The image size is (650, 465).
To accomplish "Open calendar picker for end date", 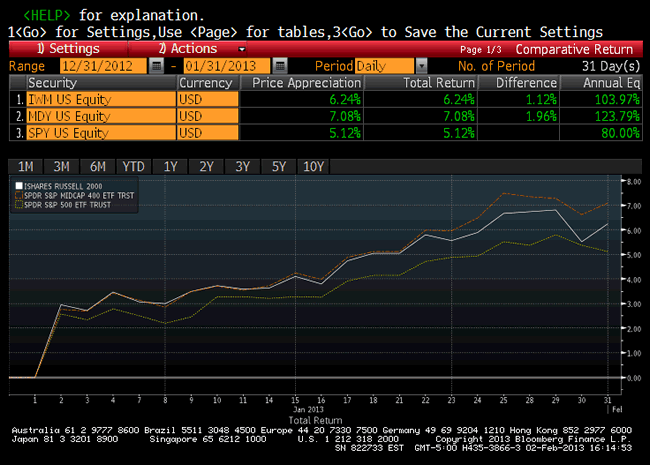I will tap(277, 66).
